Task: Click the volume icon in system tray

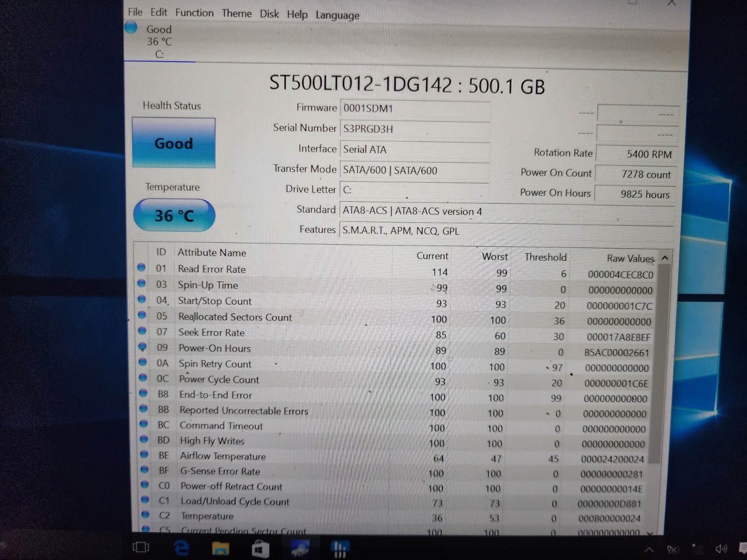Action: (x=722, y=549)
